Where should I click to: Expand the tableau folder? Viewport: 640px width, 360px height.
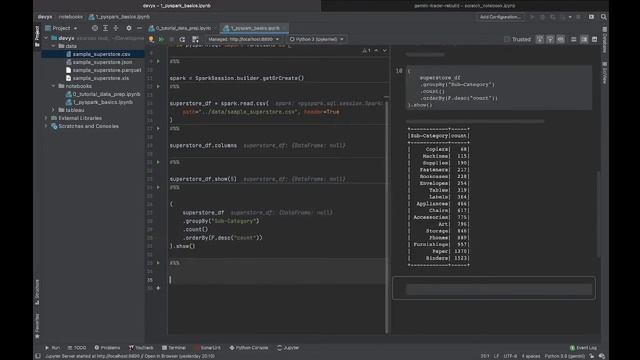click(53, 110)
